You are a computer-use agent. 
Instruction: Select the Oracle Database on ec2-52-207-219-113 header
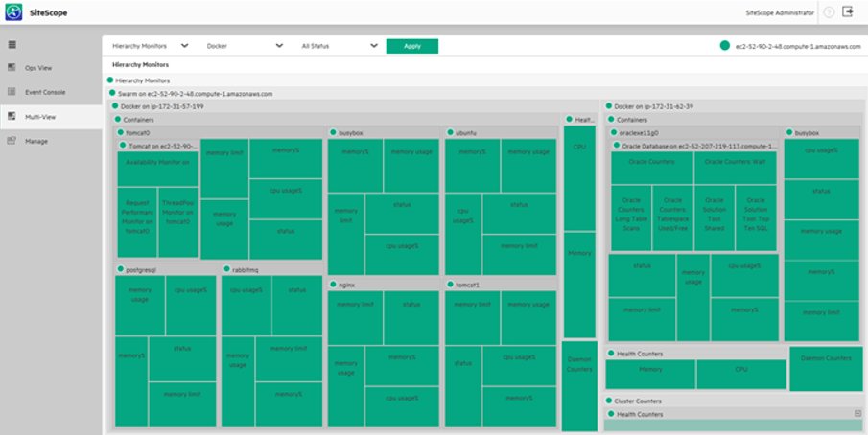tap(699, 147)
